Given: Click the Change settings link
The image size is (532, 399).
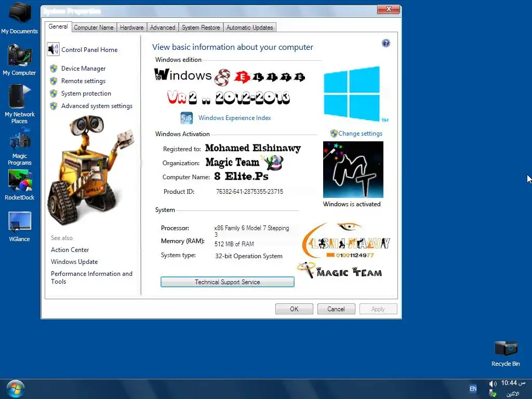Looking at the screenshot, I should (x=361, y=134).
